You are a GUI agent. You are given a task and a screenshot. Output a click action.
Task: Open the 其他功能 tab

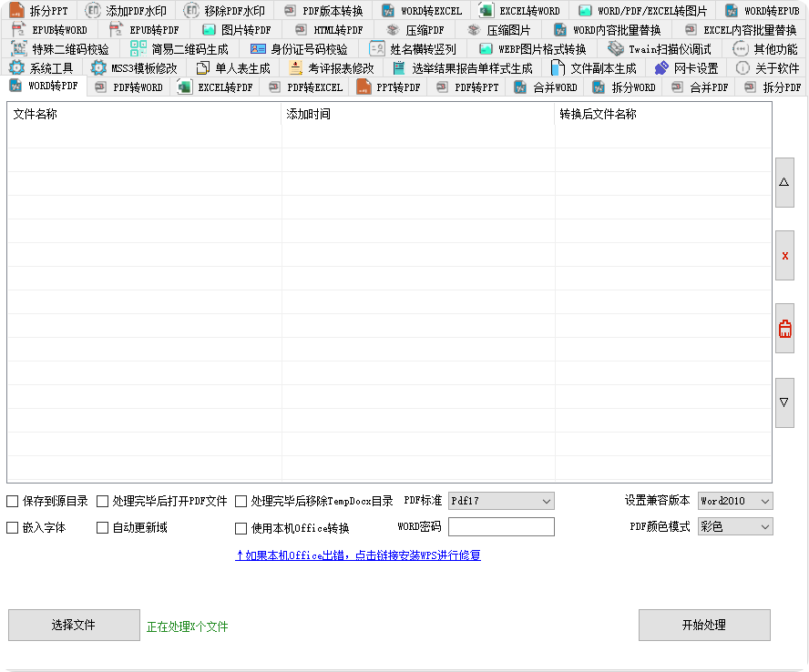click(765, 49)
